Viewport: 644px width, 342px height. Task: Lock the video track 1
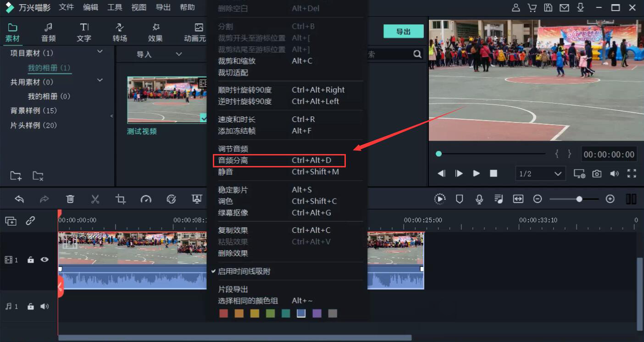30,259
